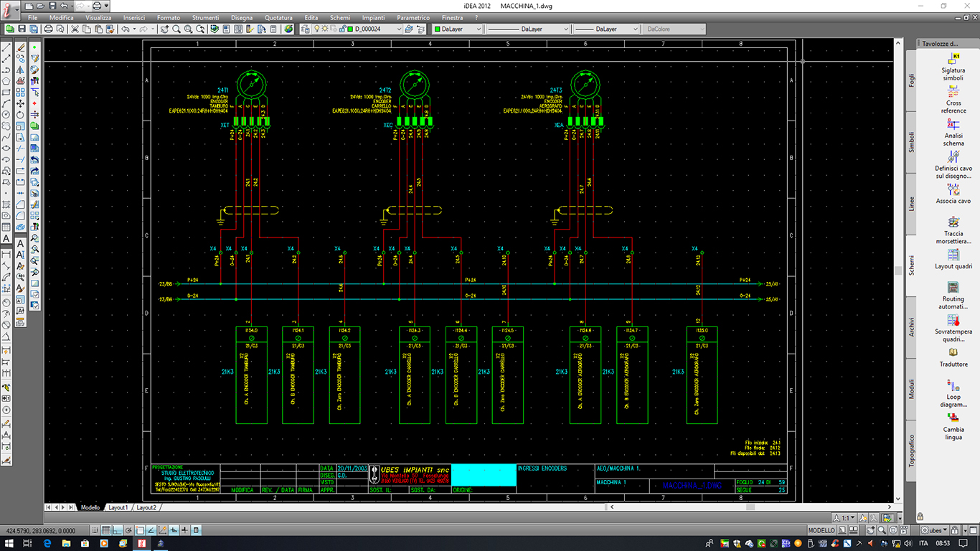Toggle Polar tracking in status bar
The image size is (980, 551).
point(128,530)
